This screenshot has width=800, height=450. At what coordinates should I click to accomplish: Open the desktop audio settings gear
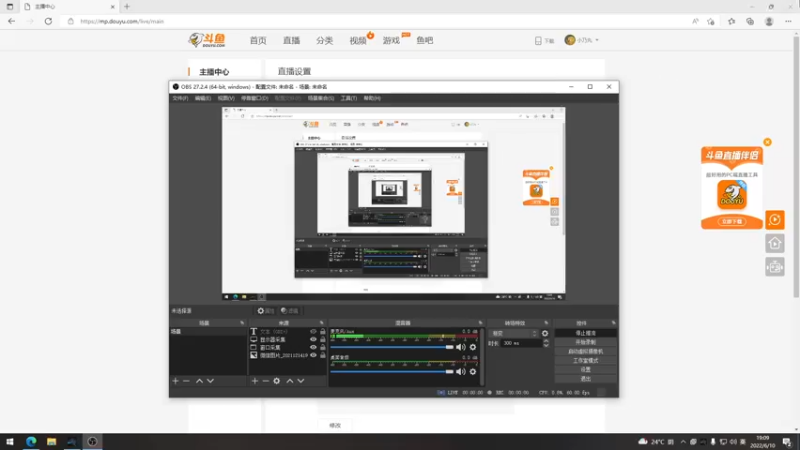473,372
